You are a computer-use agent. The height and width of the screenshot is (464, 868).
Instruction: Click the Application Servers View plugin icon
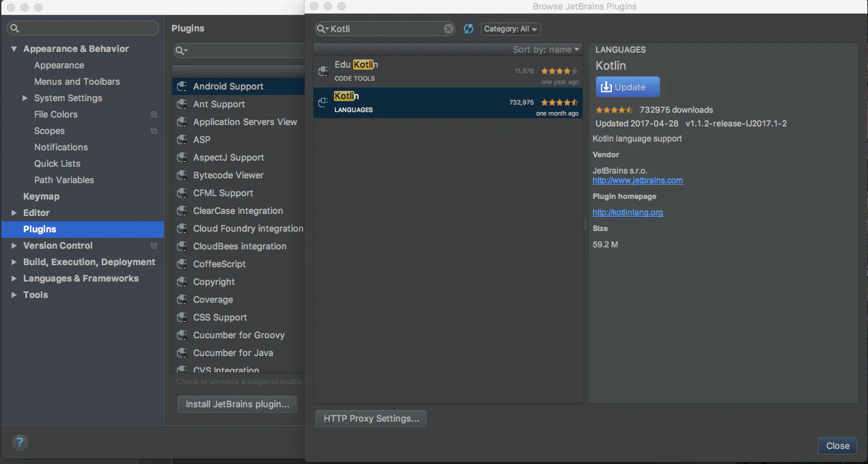(182, 122)
